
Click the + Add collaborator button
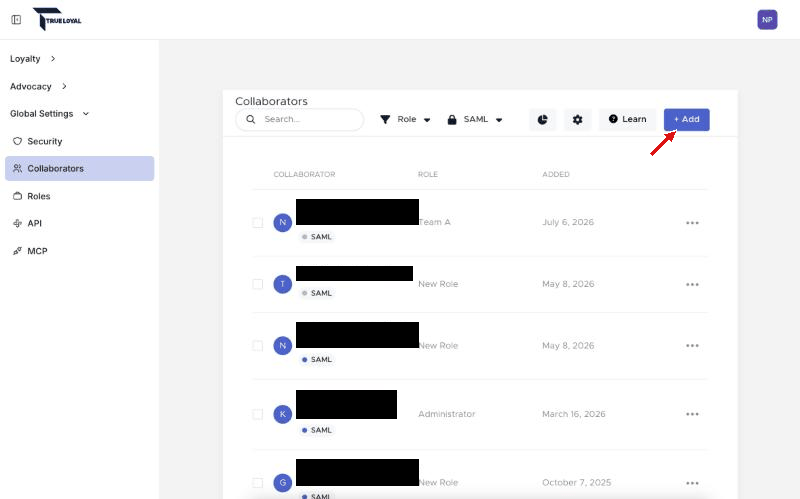pyautogui.click(x=687, y=119)
